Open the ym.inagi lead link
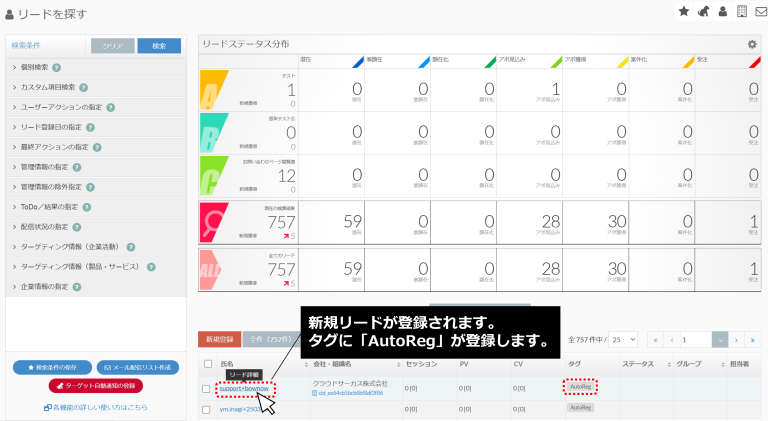Screen dimensions: 768x421 (x=240, y=409)
